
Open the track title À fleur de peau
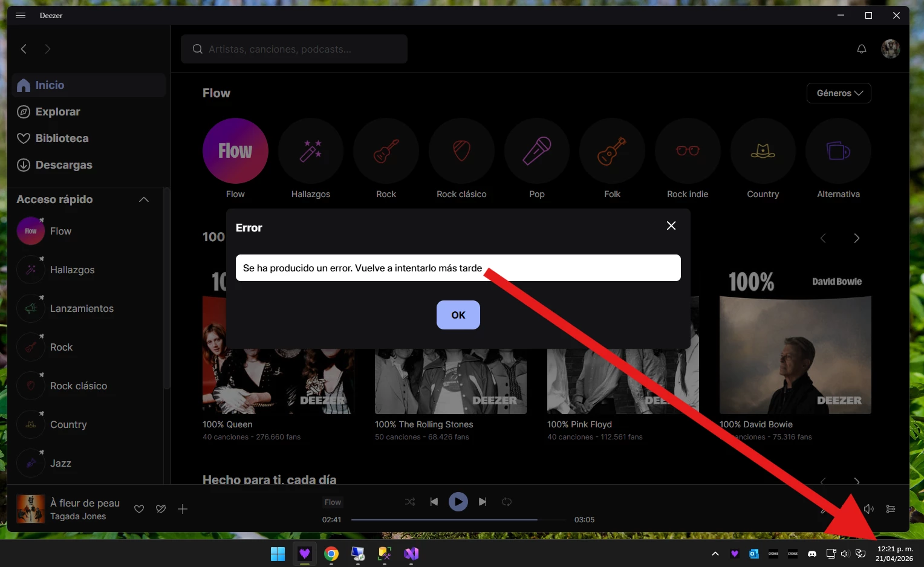coord(85,503)
